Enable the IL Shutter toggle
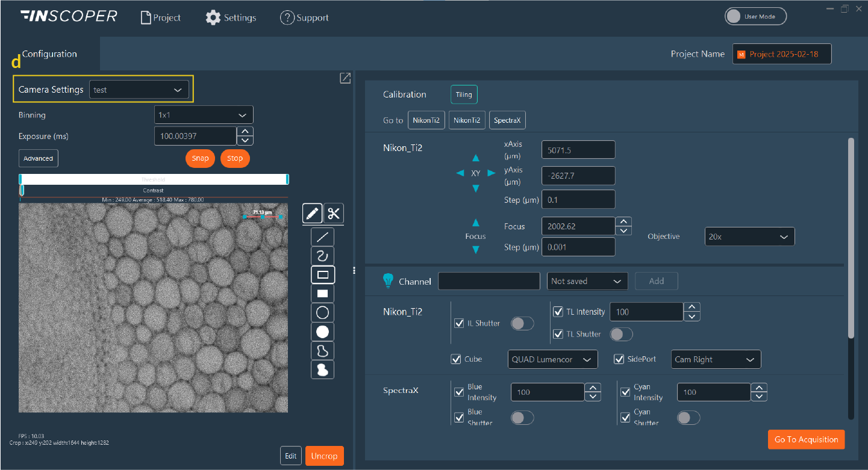 pyautogui.click(x=522, y=323)
